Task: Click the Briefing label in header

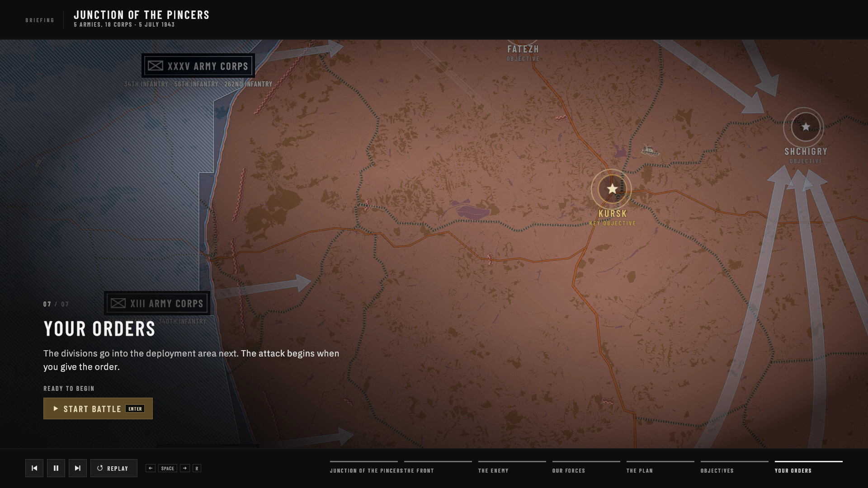Action: (40, 20)
